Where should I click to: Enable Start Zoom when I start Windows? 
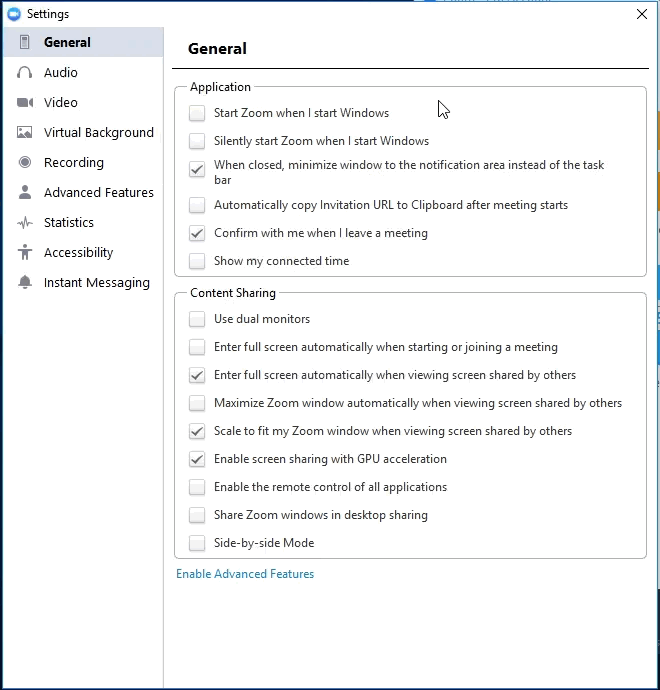click(x=197, y=113)
